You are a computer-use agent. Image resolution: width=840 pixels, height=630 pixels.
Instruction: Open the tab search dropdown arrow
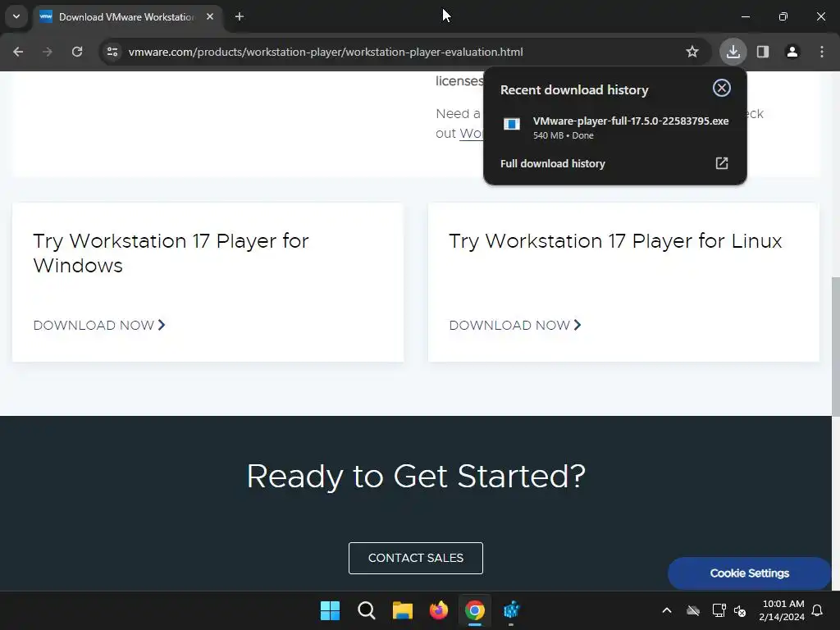[x=16, y=16]
